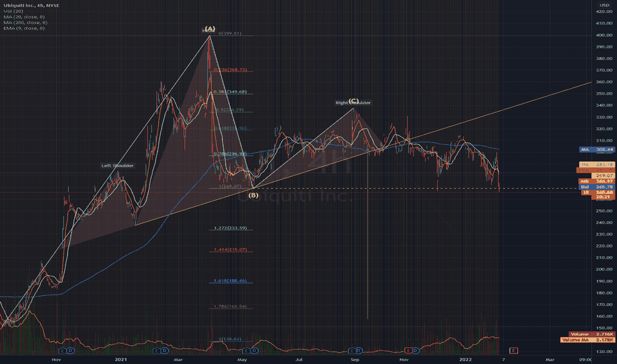Select the 1.786(166.54) Fibonacci level label
Viewport: 617px width, 364px height.
[x=230, y=306]
